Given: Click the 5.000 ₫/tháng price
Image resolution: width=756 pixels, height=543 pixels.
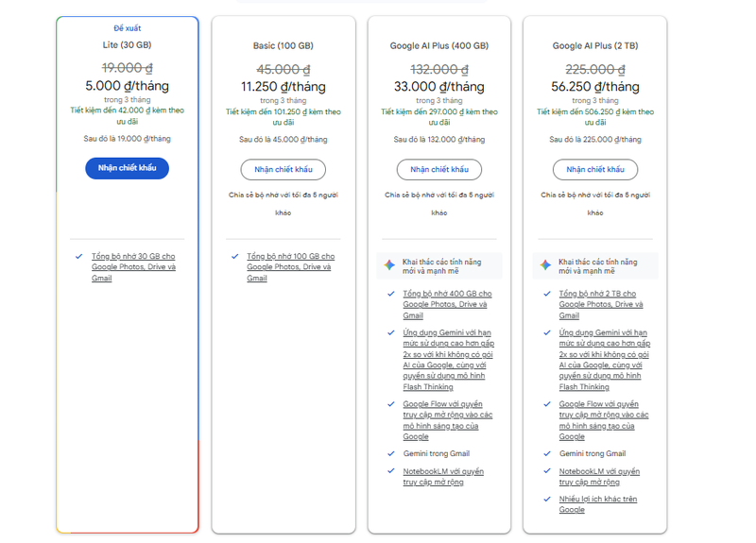Looking at the screenshot, I should pos(128,86).
